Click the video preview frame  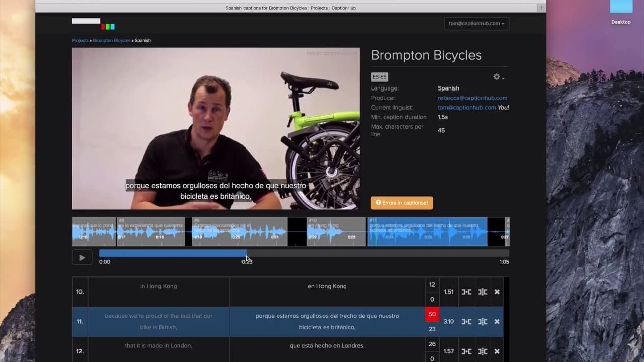216,128
